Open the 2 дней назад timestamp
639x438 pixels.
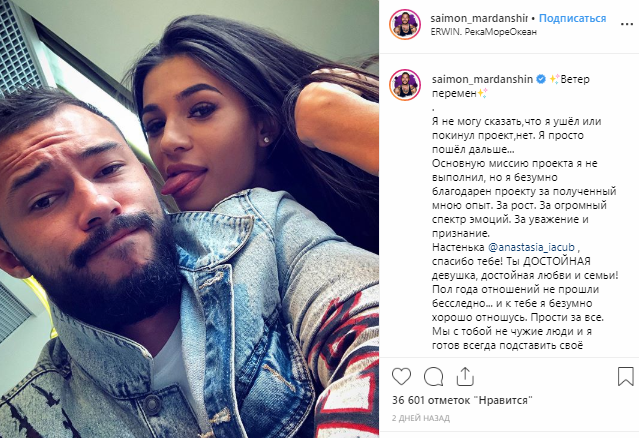point(421,418)
